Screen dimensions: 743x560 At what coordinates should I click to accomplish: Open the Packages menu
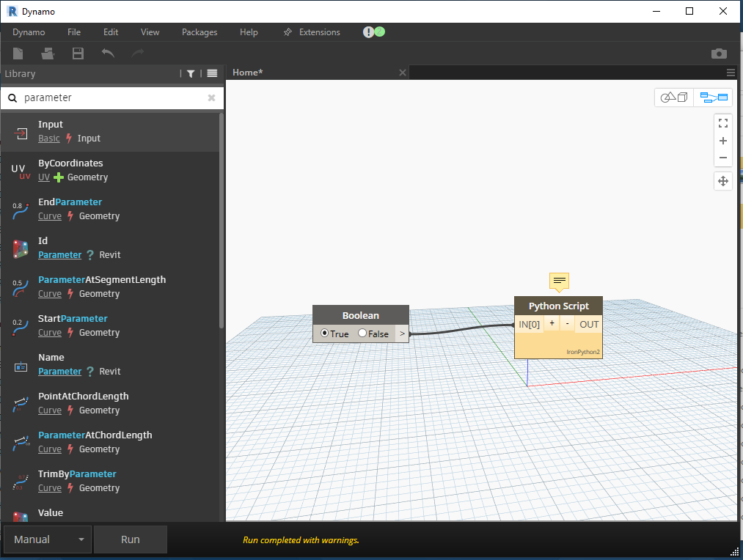[199, 32]
